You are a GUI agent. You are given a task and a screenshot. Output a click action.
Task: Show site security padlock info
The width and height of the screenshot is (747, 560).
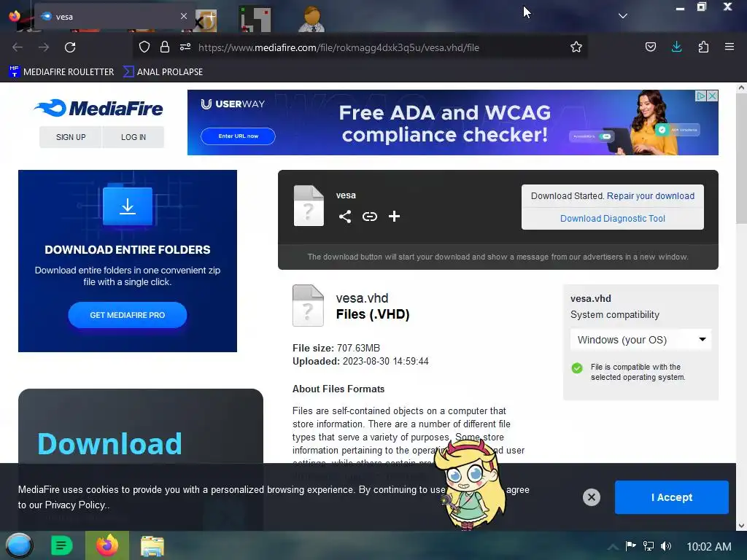pyautogui.click(x=164, y=47)
